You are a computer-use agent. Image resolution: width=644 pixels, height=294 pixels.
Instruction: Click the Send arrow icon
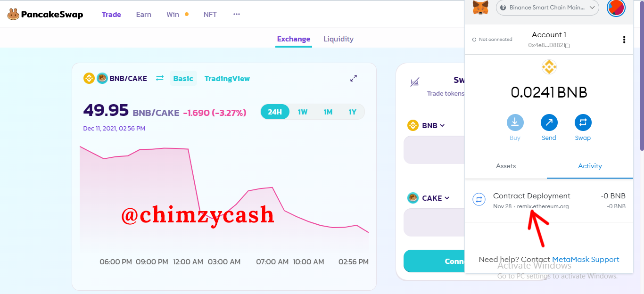pyautogui.click(x=549, y=122)
